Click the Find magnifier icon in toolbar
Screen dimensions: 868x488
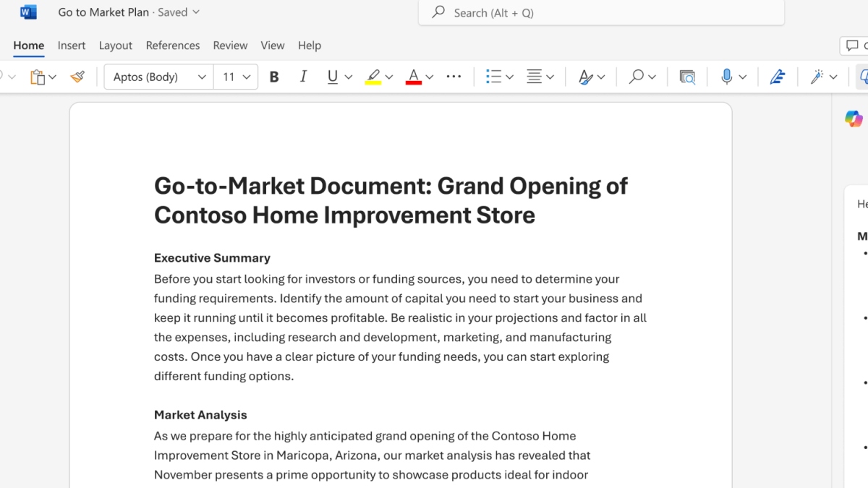(x=637, y=77)
